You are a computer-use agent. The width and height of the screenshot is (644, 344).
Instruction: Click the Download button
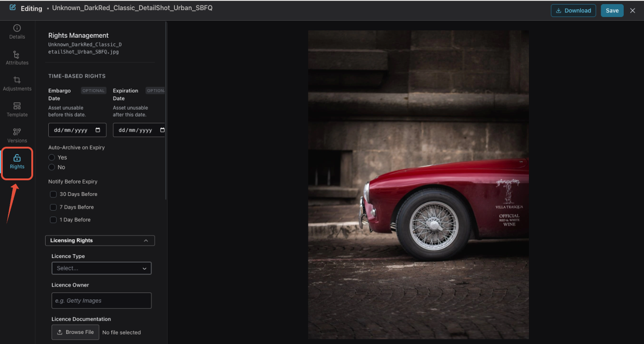(x=573, y=11)
